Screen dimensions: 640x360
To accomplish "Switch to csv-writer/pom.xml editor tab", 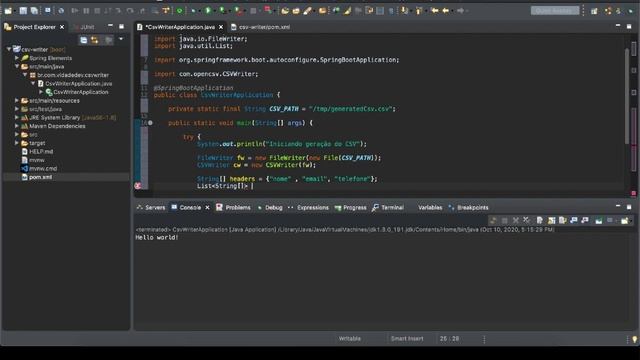I will 260,27.
